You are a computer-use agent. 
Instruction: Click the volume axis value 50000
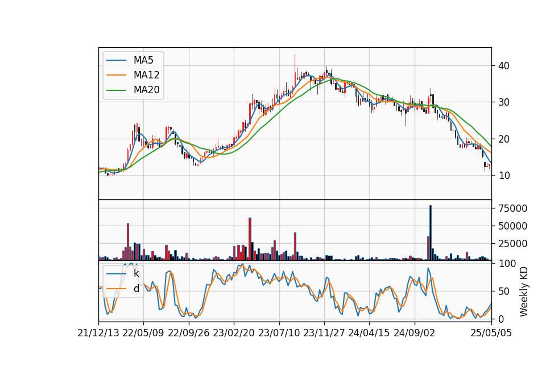click(x=513, y=226)
